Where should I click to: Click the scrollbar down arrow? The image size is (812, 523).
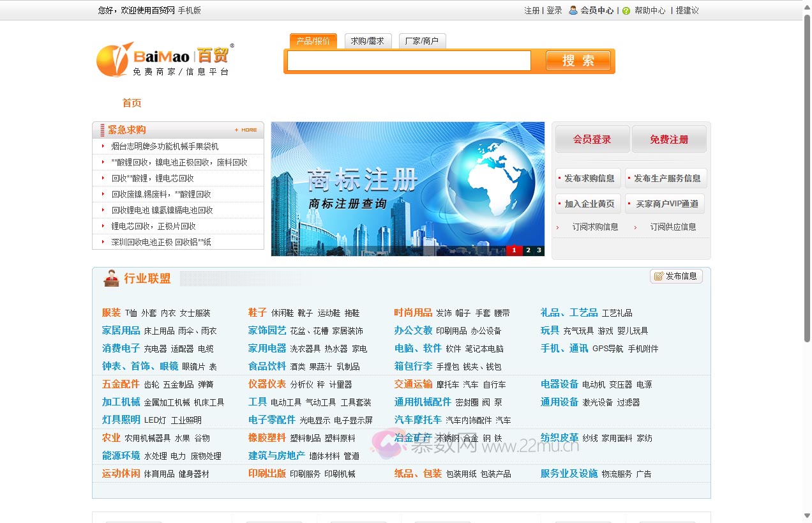(x=806, y=516)
